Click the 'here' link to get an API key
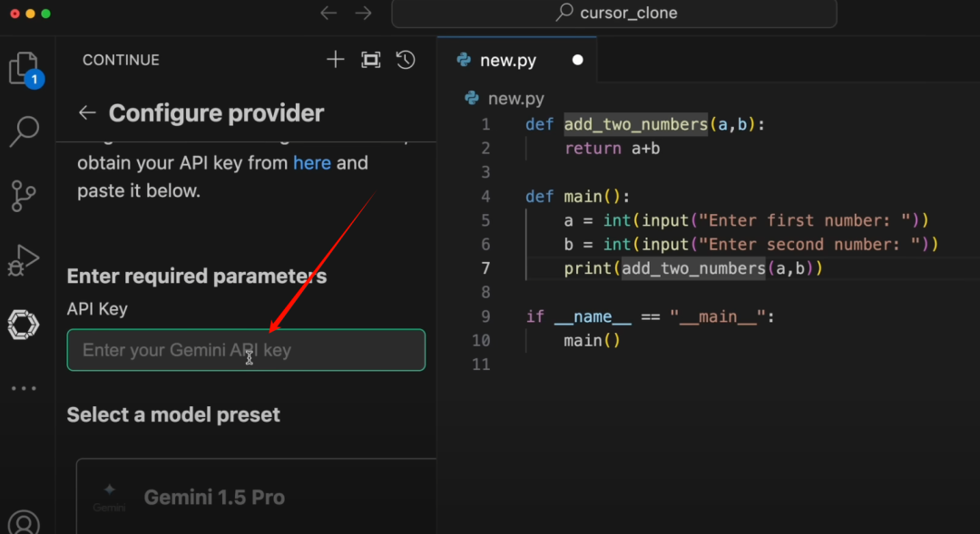 [x=312, y=162]
